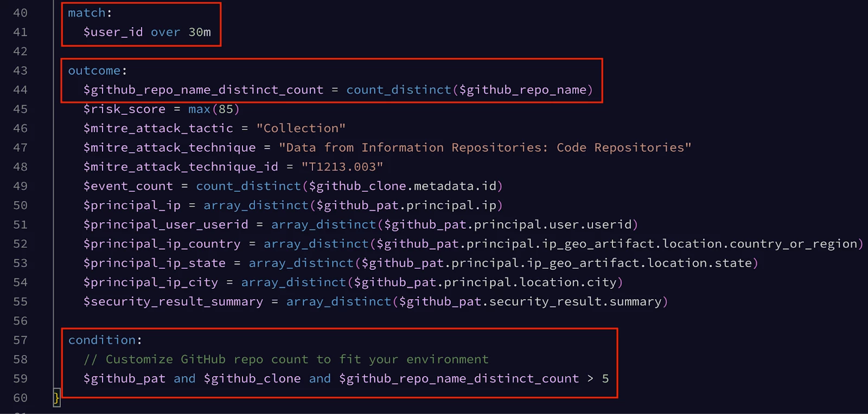
Task: Click the "T1213.003" technique ID string
Action: [342, 167]
